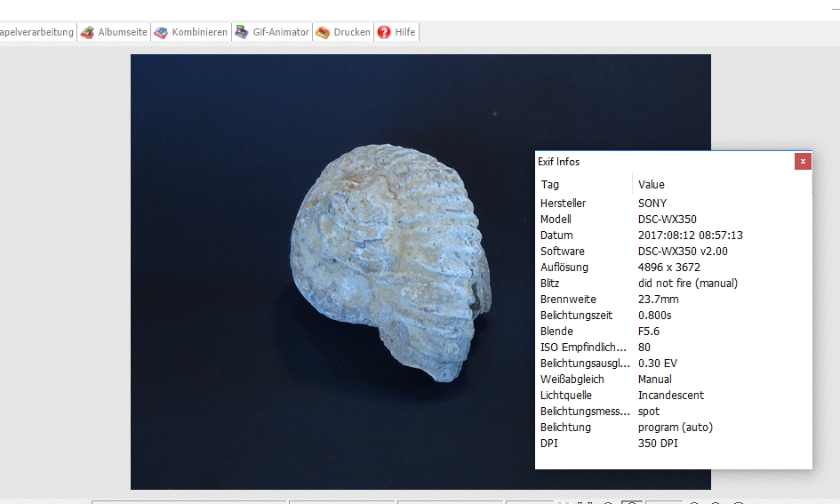This screenshot has width=840, height=504.
Task: Select the value 350 DPI
Action: click(658, 444)
